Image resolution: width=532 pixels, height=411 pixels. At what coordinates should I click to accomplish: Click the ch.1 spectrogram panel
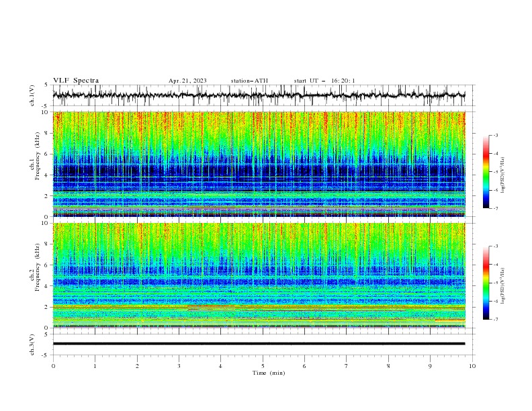pyautogui.click(x=259, y=164)
